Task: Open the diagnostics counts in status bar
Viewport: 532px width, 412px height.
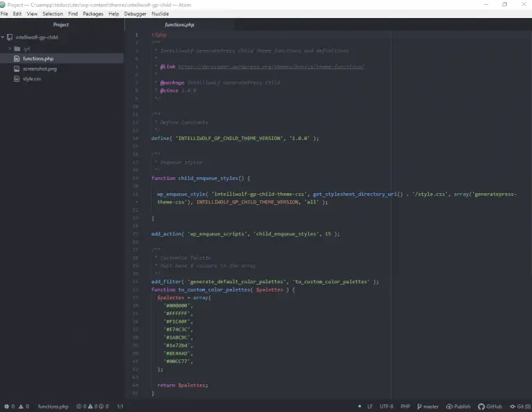Action: 92,406
